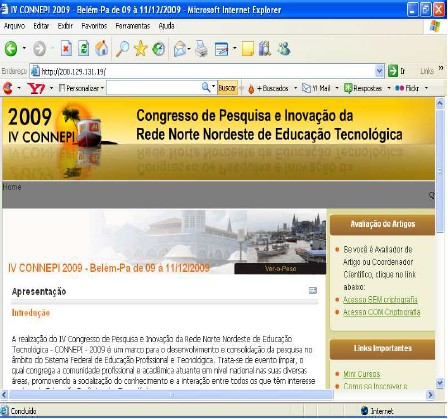Click the Links Importantes panel header

coord(382,348)
